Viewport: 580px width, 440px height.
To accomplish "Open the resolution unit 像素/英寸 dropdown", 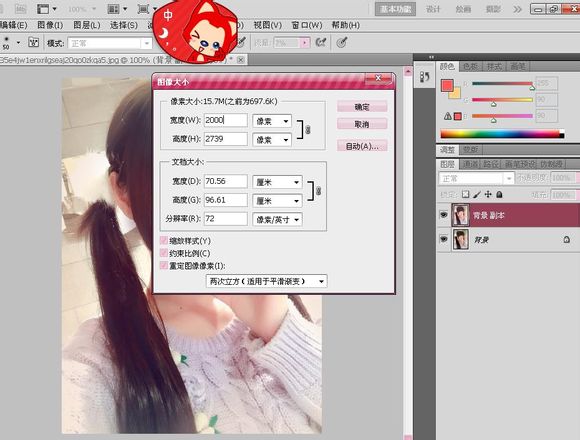I will pyautogui.click(x=277, y=219).
